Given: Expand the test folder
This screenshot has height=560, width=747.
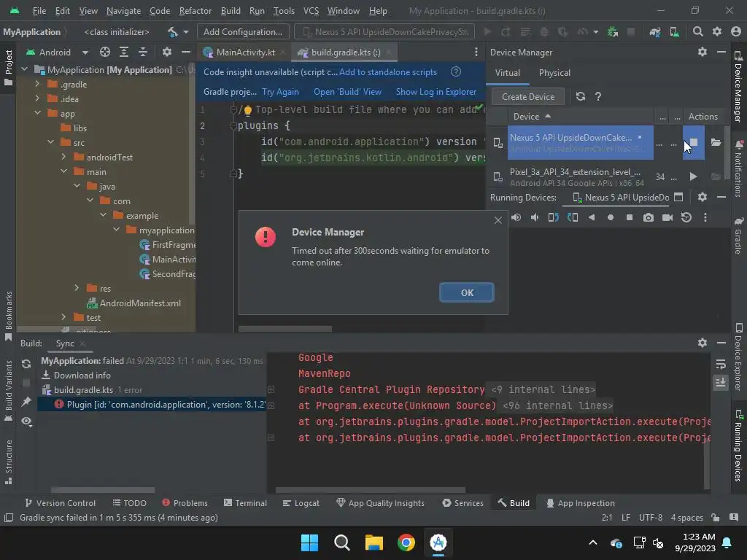Looking at the screenshot, I should [x=64, y=317].
